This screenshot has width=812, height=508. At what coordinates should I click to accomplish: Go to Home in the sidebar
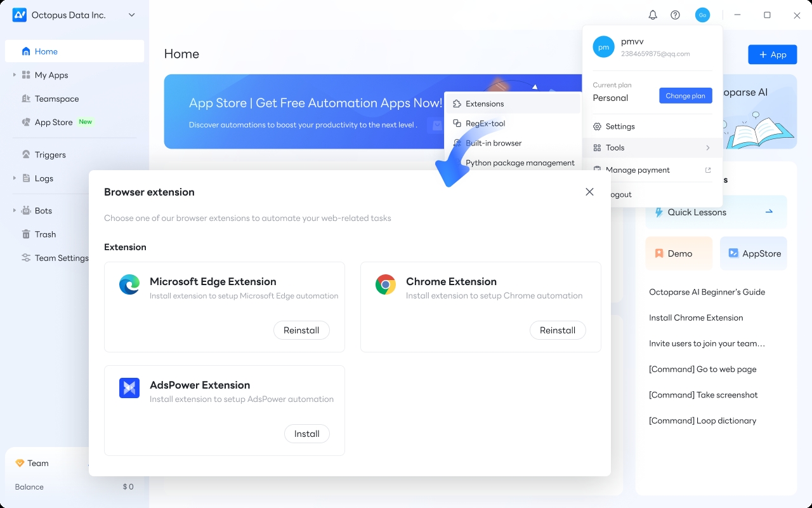(74, 51)
